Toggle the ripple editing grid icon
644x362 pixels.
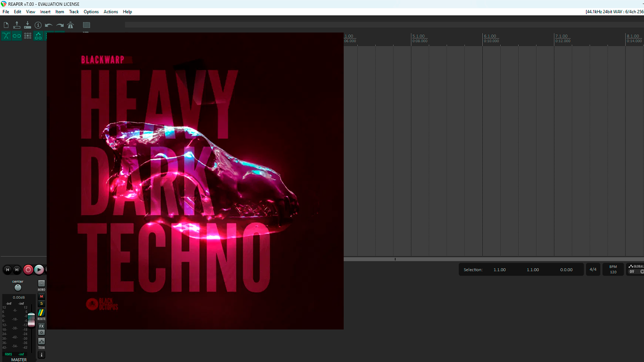[x=28, y=36]
